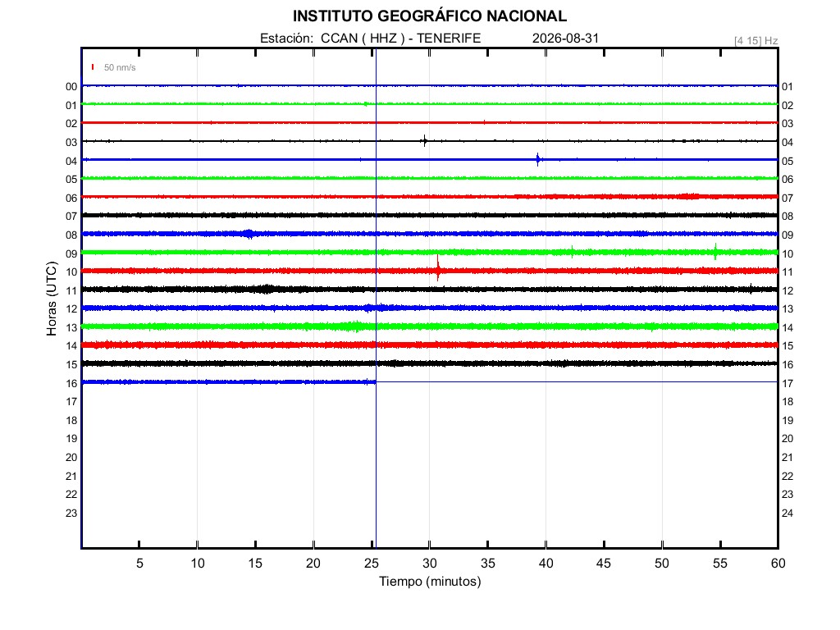Viewport: 840px width, 630px height.
Task: Click the event spike on the 04 hour trace
Action: pos(538,160)
